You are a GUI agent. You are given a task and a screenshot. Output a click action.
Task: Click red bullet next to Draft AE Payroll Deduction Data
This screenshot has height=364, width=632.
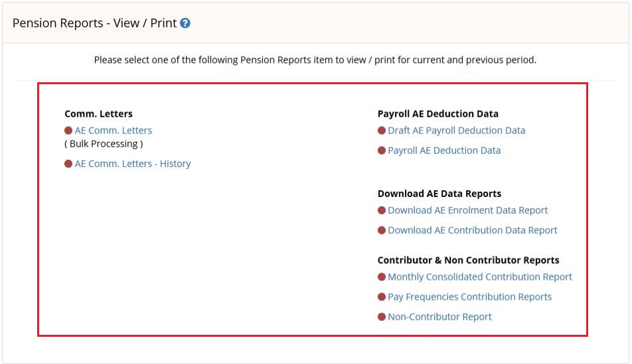382,131
